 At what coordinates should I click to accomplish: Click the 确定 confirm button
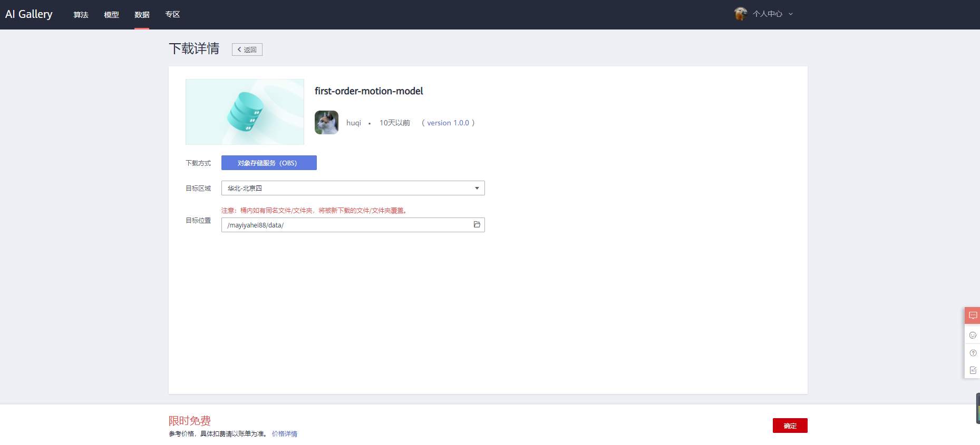tap(790, 426)
